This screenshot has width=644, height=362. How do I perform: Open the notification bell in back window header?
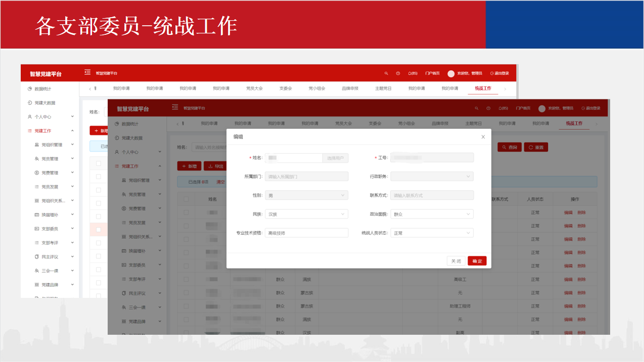coord(412,74)
